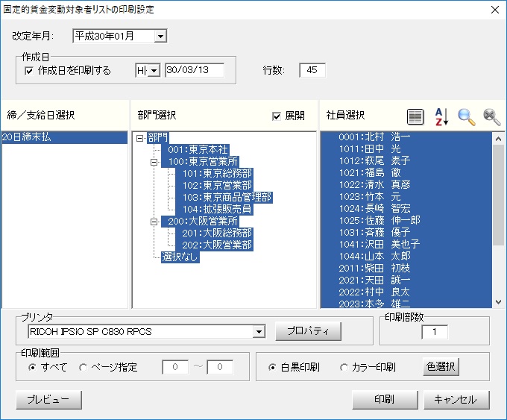Click the 印刷 button
507x420 pixels.
pyautogui.click(x=385, y=400)
